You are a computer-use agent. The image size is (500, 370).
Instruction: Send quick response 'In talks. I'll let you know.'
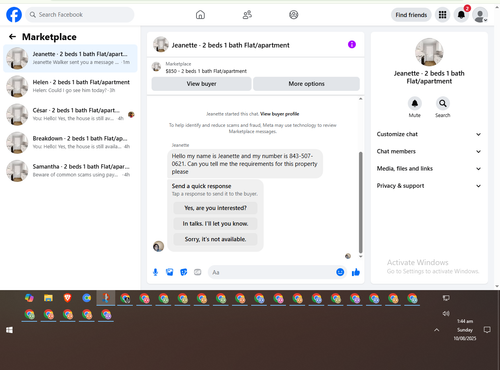point(215,224)
